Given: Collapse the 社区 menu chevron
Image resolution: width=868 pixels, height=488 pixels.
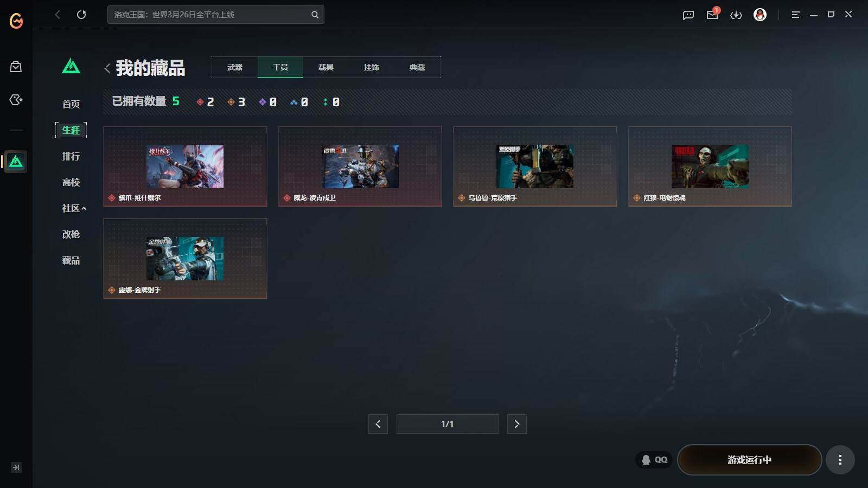Looking at the screenshot, I should (x=84, y=208).
